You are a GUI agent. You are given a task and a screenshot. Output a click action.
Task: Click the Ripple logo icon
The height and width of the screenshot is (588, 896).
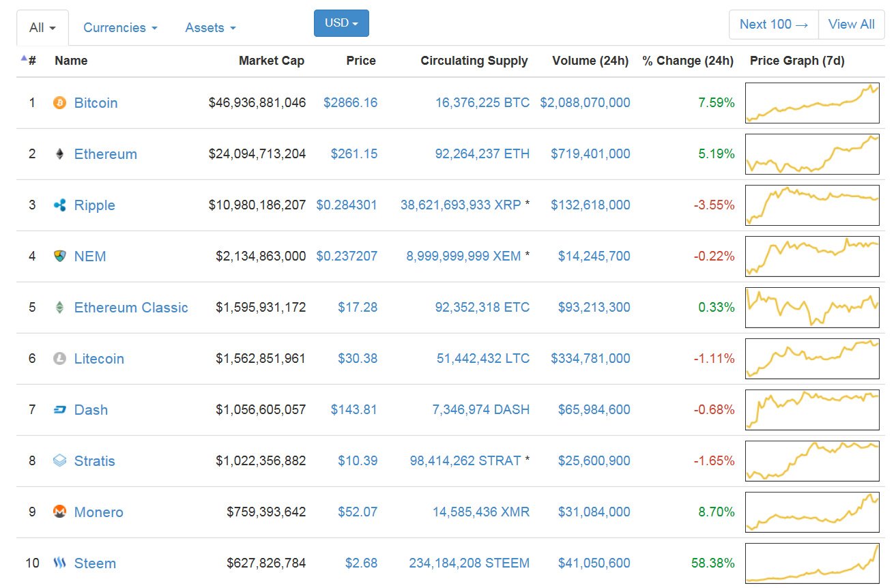[x=60, y=205]
